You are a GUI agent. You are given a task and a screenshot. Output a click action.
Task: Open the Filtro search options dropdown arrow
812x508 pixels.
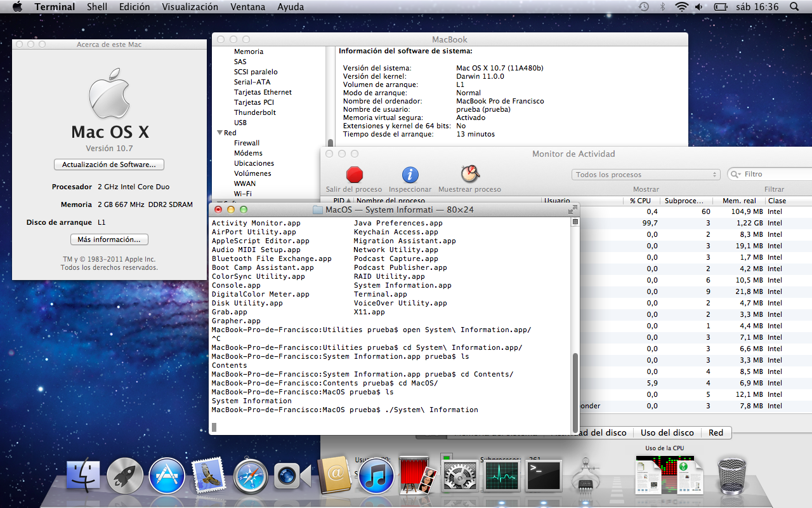[x=737, y=175]
